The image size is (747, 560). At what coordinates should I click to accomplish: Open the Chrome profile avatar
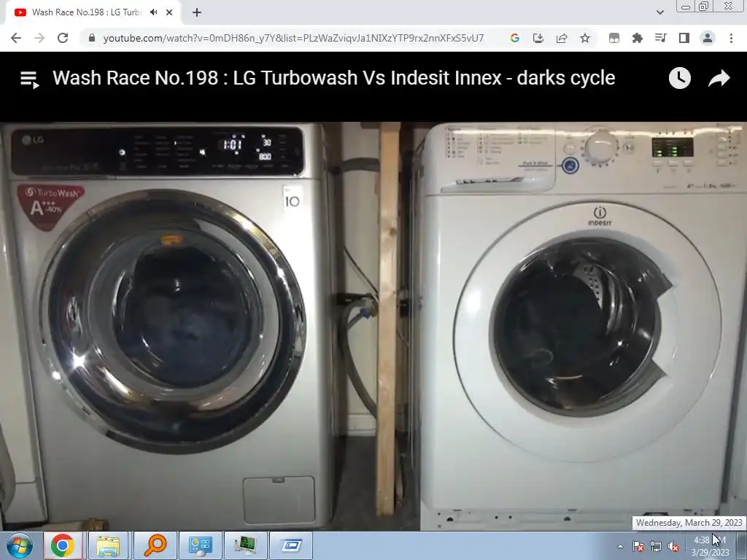[x=708, y=38]
